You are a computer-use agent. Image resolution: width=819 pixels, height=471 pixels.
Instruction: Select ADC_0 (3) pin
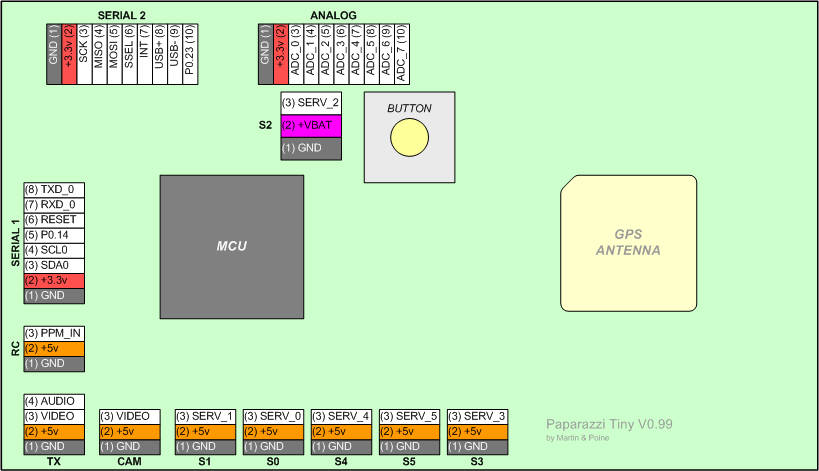(296, 54)
